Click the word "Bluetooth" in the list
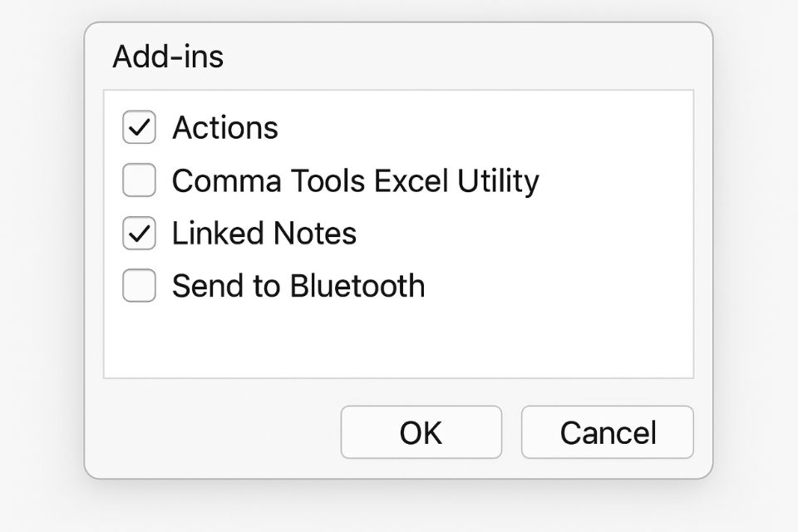This screenshot has height=532, width=798. pyautogui.click(x=357, y=286)
